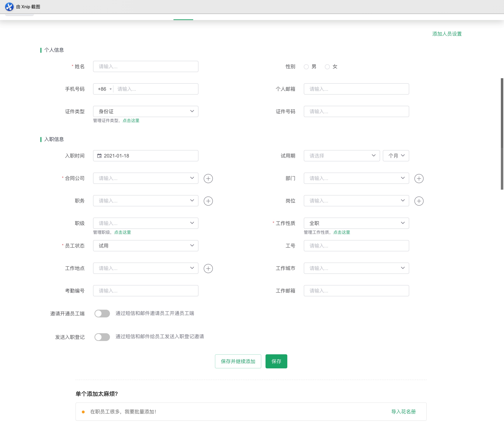504x432 pixels.
Task: Click the plus icon beside 工作地点
Action: [208, 268]
